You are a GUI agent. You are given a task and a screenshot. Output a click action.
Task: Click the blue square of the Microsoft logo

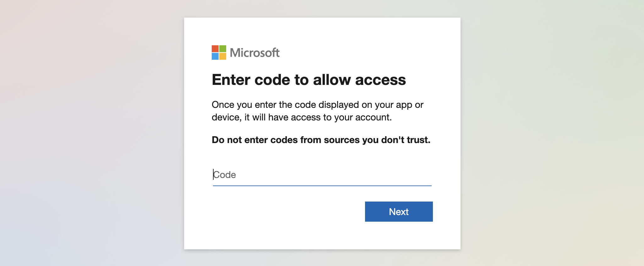[216, 56]
